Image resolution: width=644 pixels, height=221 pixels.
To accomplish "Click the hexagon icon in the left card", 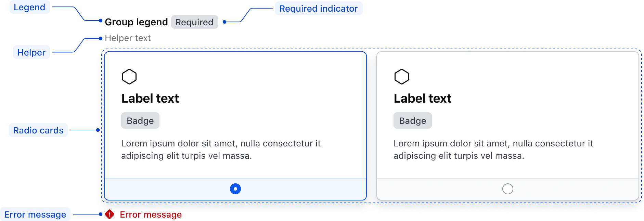I will [x=129, y=77].
